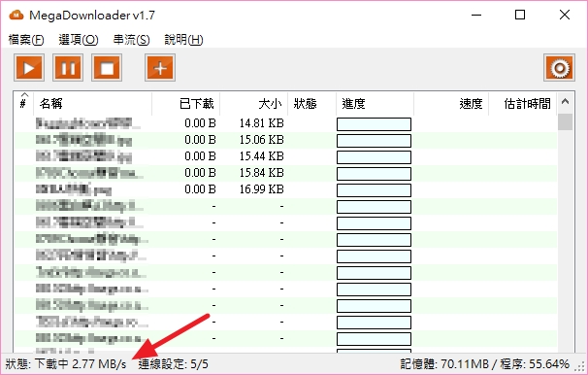
Task: Click the 下載中 2.77 MB/s status text
Action: coord(81,364)
